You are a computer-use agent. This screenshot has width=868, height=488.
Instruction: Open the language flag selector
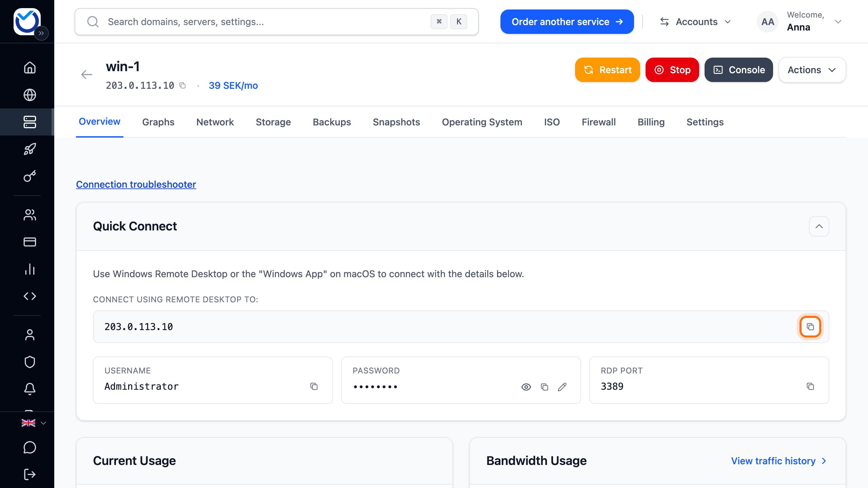[x=33, y=423]
